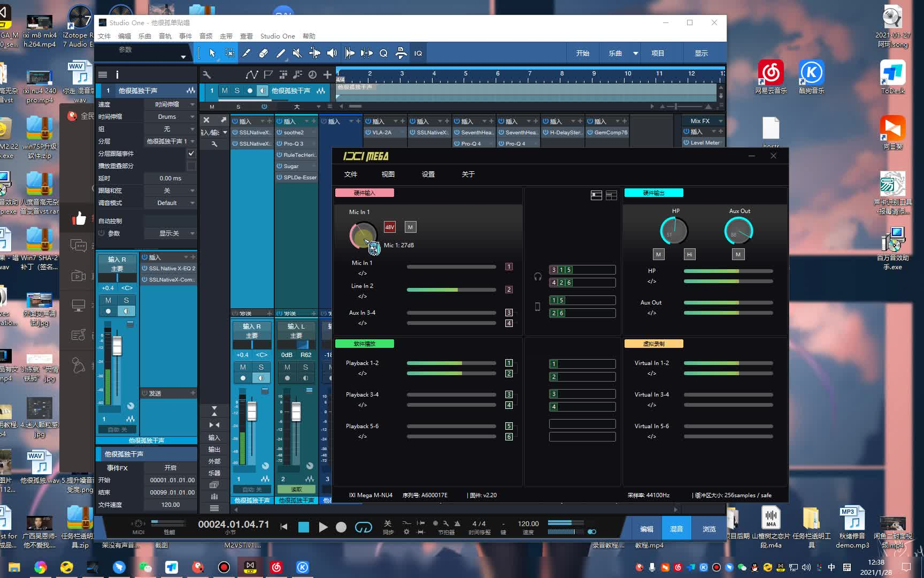Adjust the HP volume knob

coord(674,231)
